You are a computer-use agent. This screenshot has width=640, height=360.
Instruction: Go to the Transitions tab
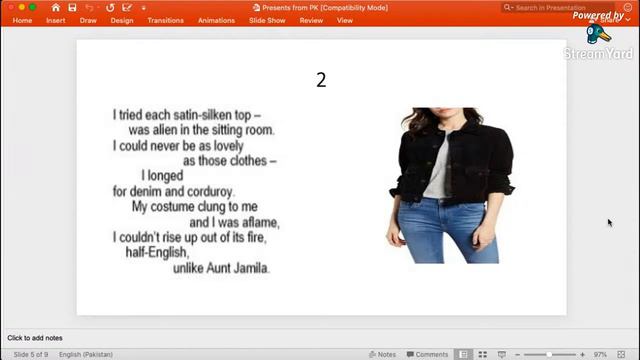tap(165, 20)
